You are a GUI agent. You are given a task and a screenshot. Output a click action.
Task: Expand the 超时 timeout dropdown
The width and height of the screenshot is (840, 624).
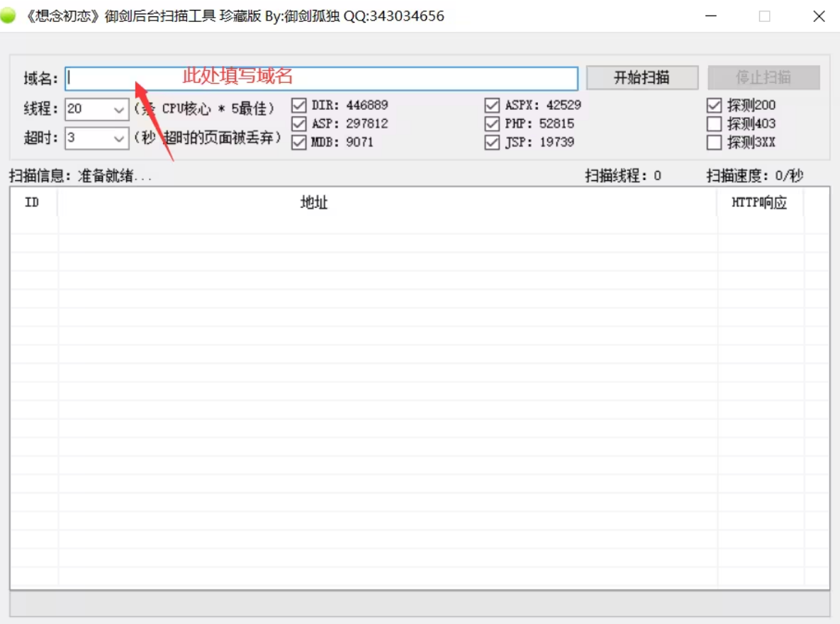click(x=118, y=139)
